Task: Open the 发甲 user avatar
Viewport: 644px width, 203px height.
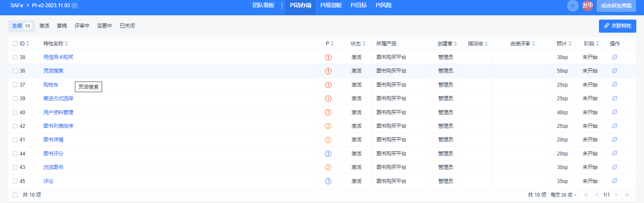Action: point(587,6)
